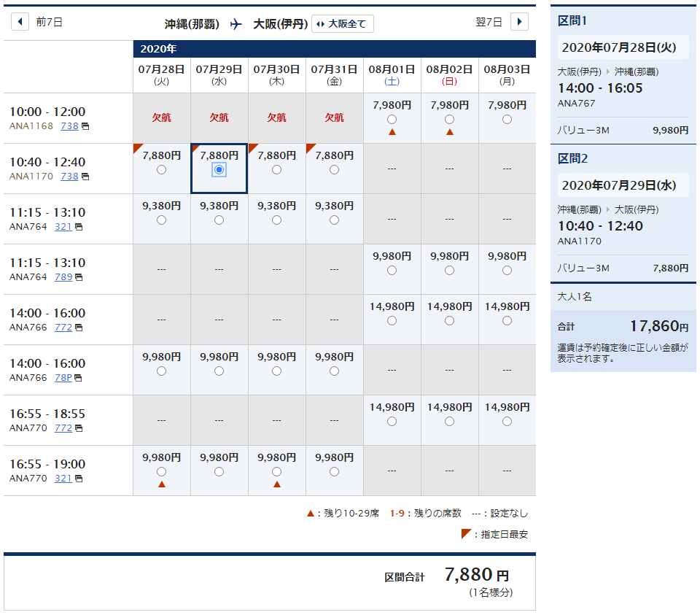Open seat map icon for ANA1170
The height and width of the screenshot is (615, 700).
click(85, 177)
